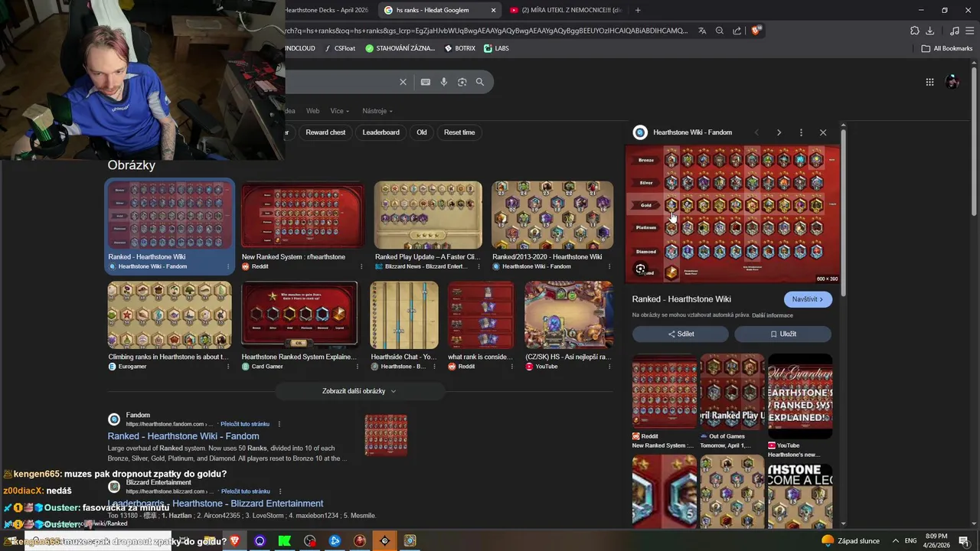
Task: Open the browser extensions puzzle icon
Action: pos(915,31)
